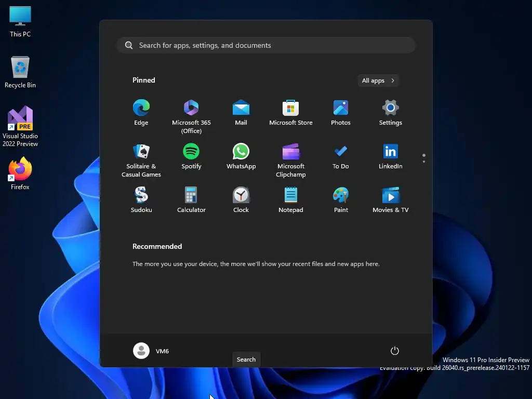Open Microsoft Store
The image size is (532, 399).
291,113
